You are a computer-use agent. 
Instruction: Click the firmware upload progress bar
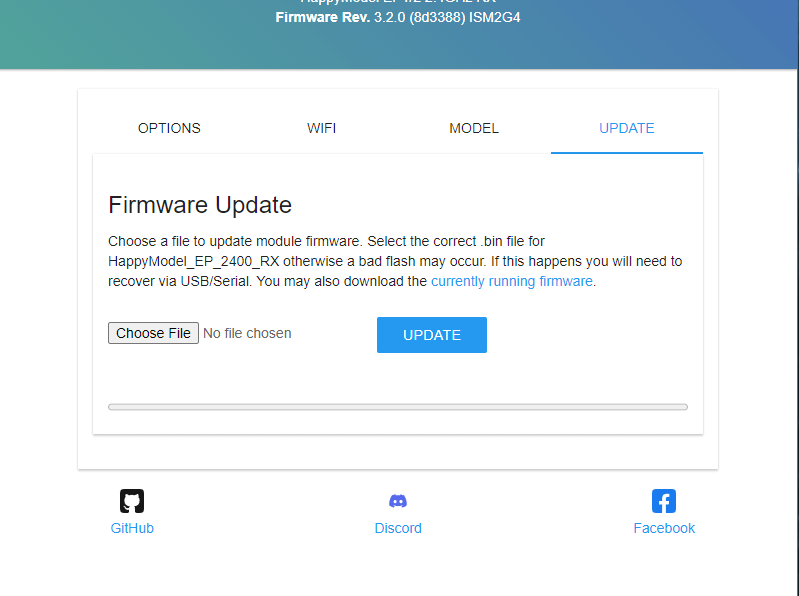pos(398,407)
